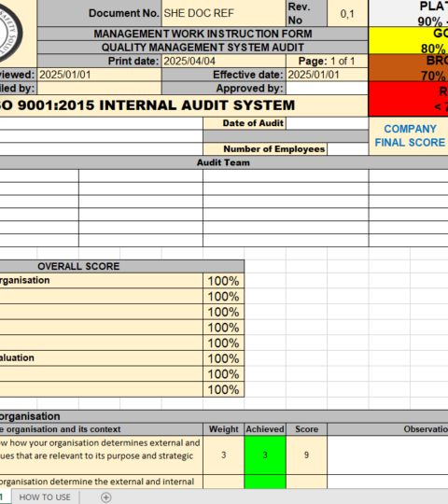
Task: Click the yellow 80% rating cell
Action: coord(409,40)
